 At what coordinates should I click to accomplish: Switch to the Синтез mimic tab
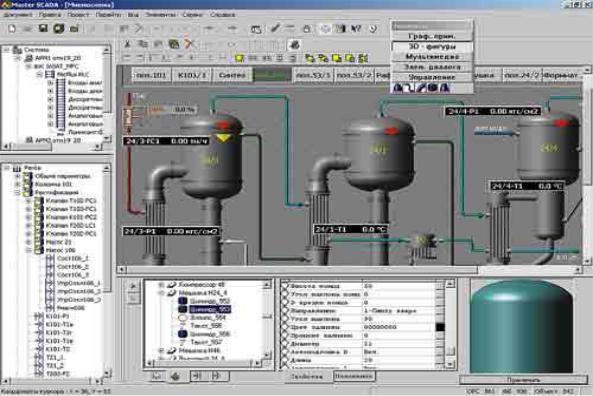[x=232, y=75]
